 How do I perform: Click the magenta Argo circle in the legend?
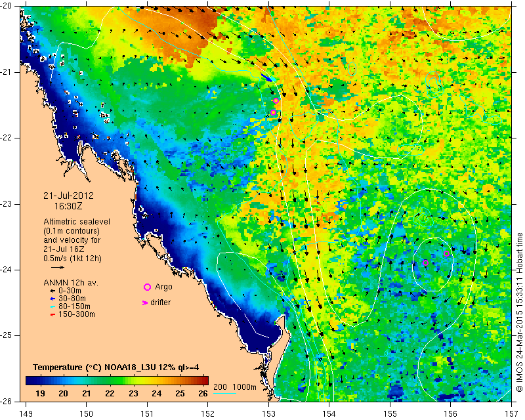[x=147, y=287]
